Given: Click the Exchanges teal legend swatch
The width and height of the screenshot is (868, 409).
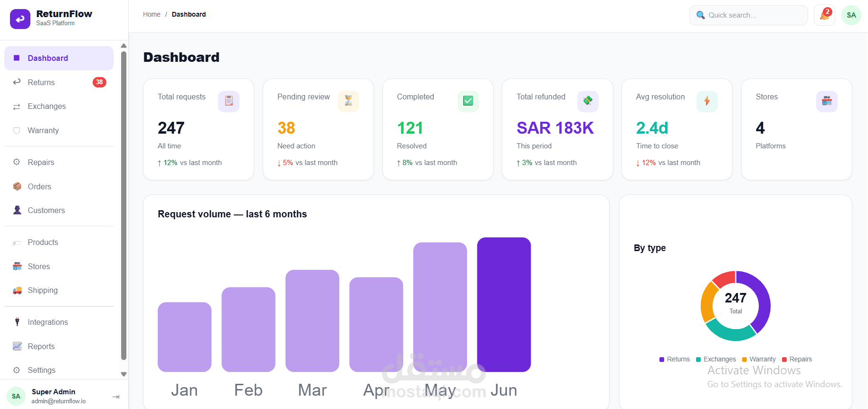Looking at the screenshot, I should tap(698, 360).
